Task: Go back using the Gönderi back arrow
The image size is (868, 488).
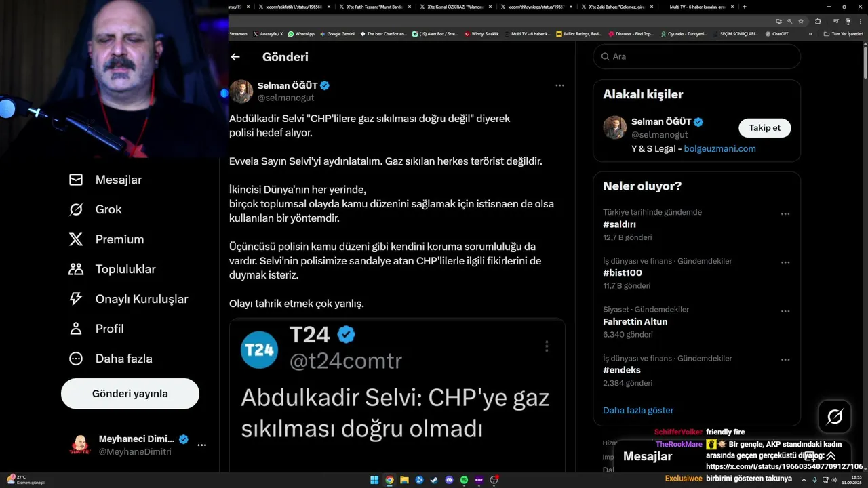Action: click(x=235, y=57)
